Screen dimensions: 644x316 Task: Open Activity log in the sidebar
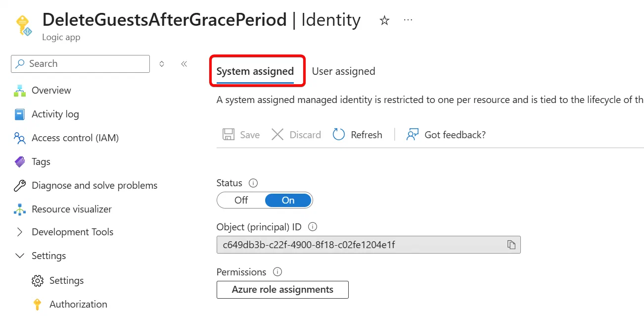[55, 114]
